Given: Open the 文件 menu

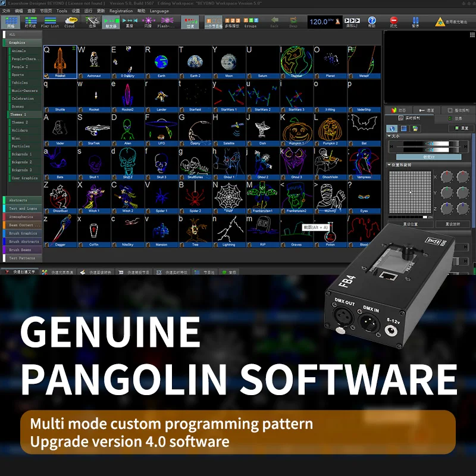Looking at the screenshot, I should coord(6,11).
